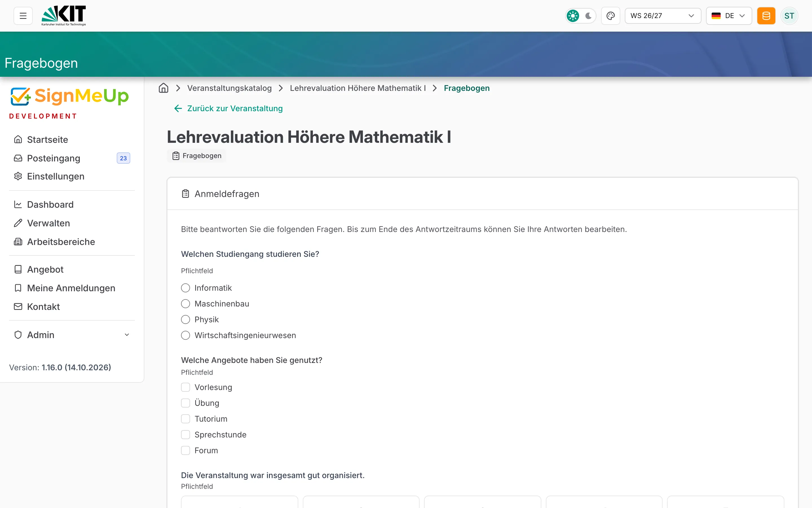
Task: Click the orange database icon button
Action: click(766, 16)
